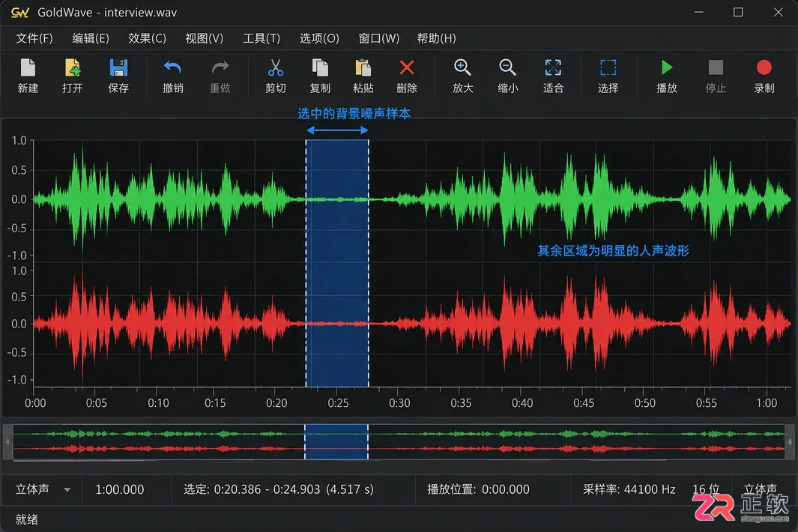Paste audio with the 粘贴 clipboard icon

pos(363,67)
